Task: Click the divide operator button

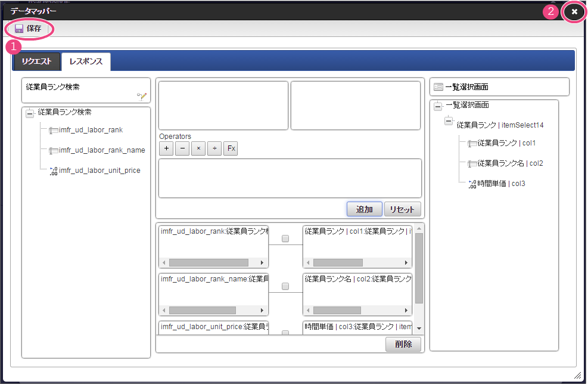Action: (x=214, y=148)
